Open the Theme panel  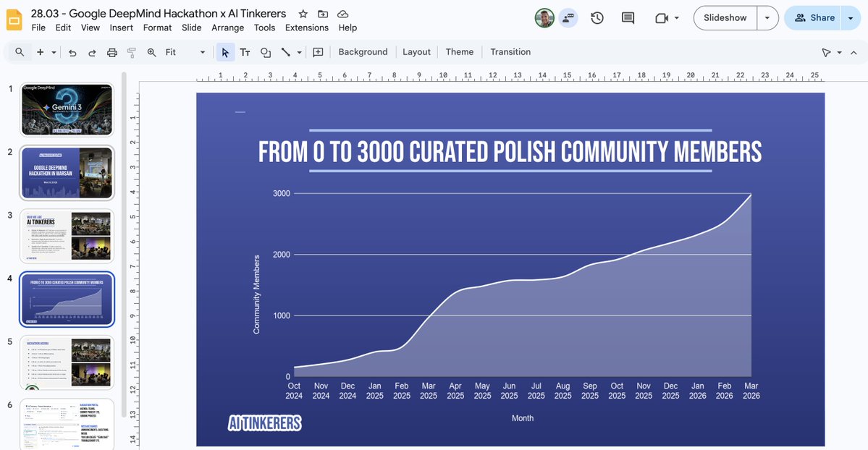(x=460, y=52)
